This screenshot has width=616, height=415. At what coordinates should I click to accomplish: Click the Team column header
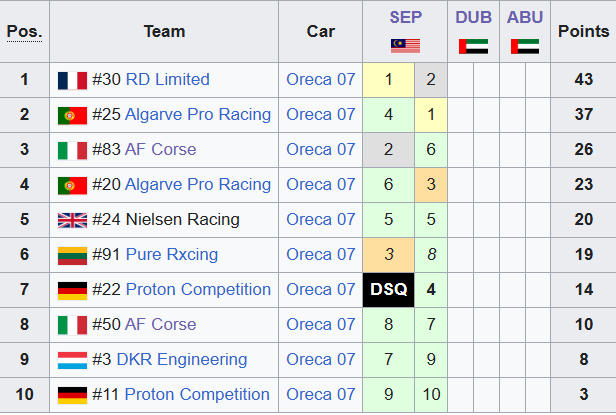coord(164,31)
